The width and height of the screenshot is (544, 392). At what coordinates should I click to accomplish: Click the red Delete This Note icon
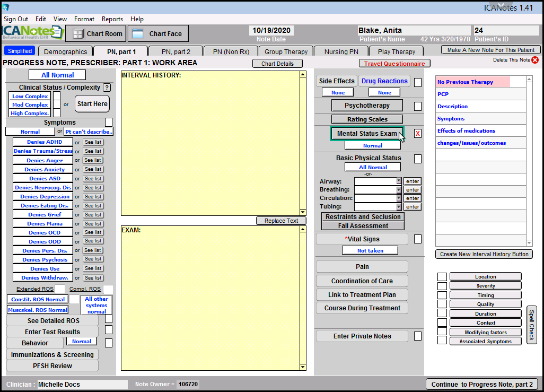(x=535, y=60)
